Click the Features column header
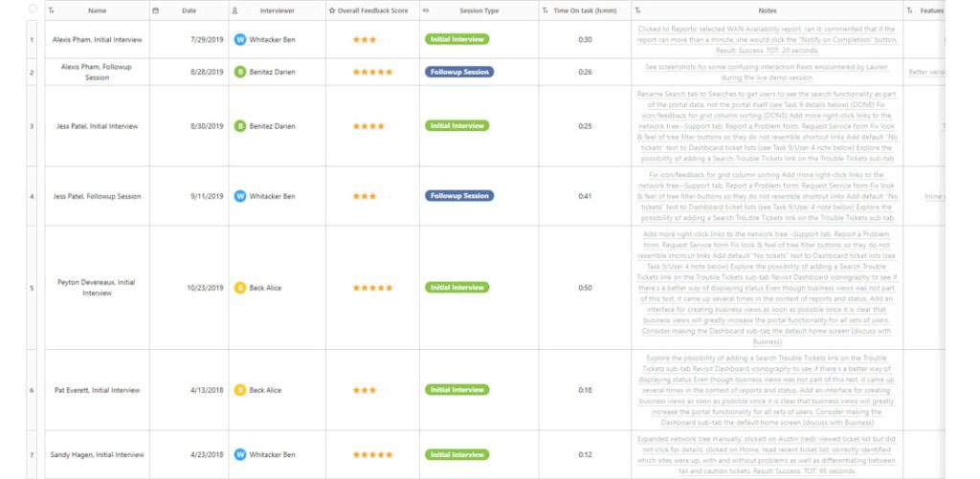This screenshot has height=479, width=980. [x=932, y=11]
